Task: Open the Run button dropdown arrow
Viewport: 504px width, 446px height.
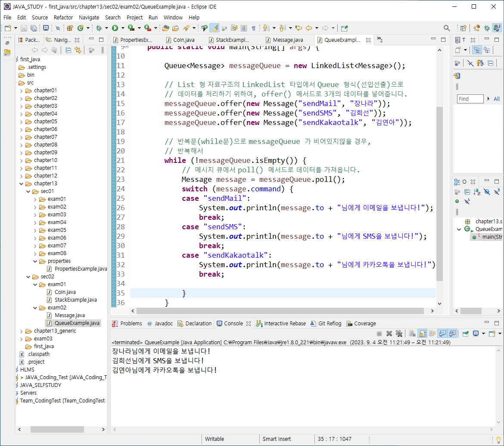Action: [123, 28]
